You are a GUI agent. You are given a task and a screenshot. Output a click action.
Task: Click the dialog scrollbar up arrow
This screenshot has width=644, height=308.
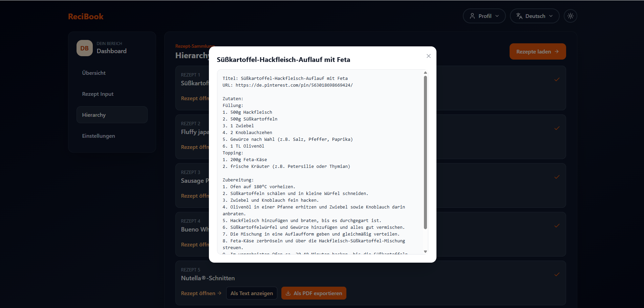click(x=425, y=73)
